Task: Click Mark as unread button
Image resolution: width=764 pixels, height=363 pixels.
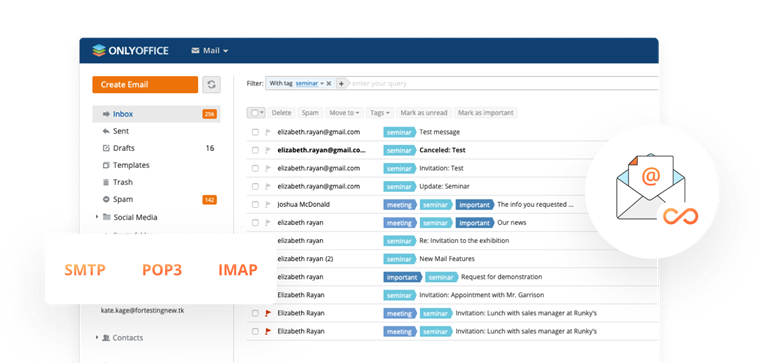Action: [x=424, y=113]
